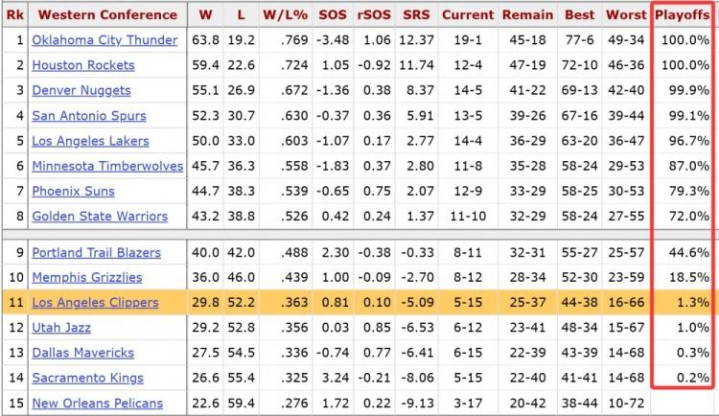
Task: Click the Houston Rockets link
Action: 83,65
